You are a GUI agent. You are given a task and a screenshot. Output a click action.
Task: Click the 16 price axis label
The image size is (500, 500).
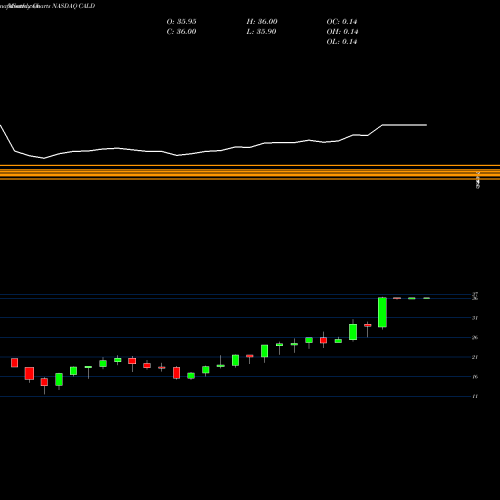point(475,377)
